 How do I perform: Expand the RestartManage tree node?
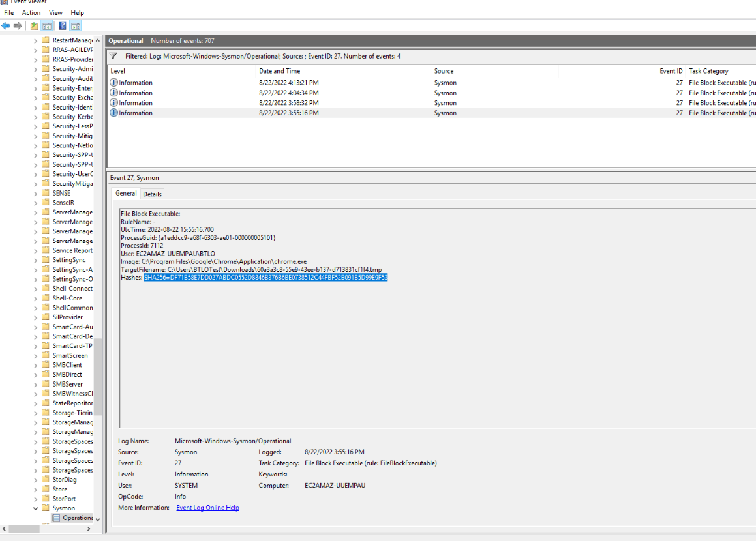click(x=35, y=41)
